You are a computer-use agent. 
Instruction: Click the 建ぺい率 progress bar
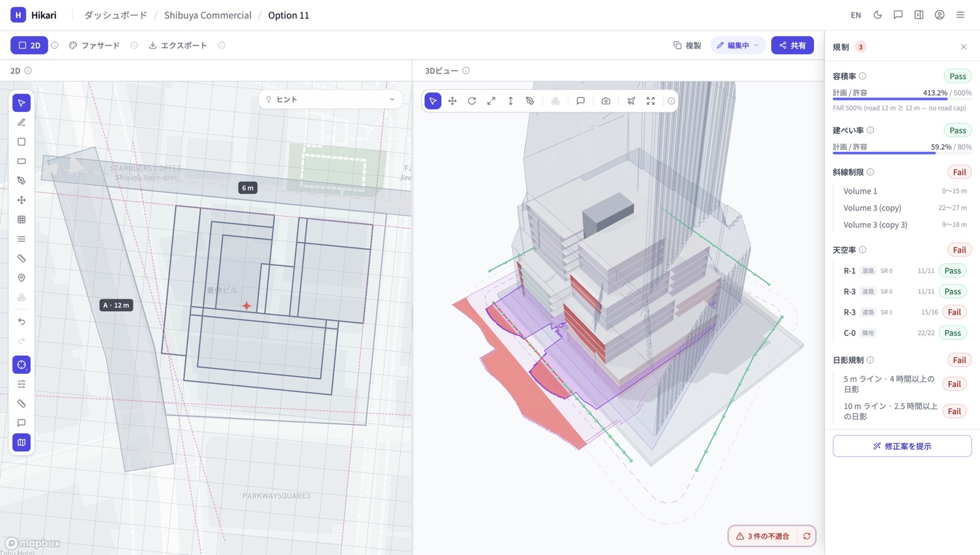coord(902,153)
